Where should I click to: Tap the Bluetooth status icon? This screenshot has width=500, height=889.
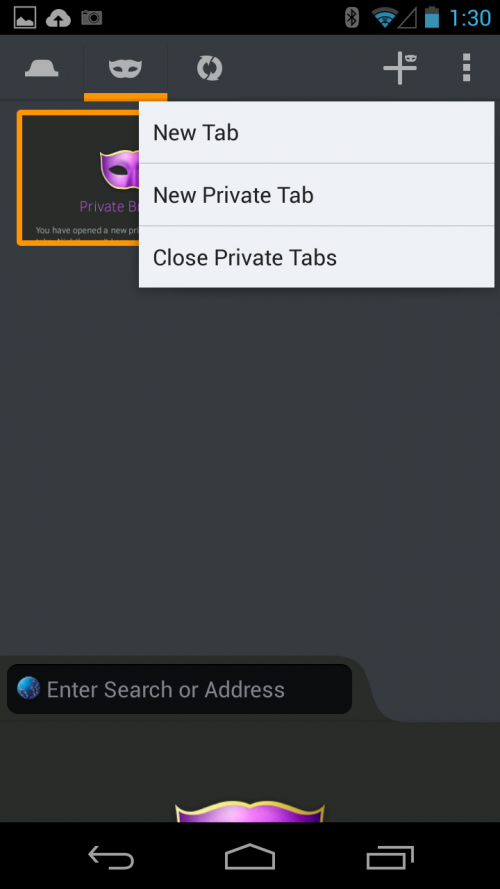(352, 18)
